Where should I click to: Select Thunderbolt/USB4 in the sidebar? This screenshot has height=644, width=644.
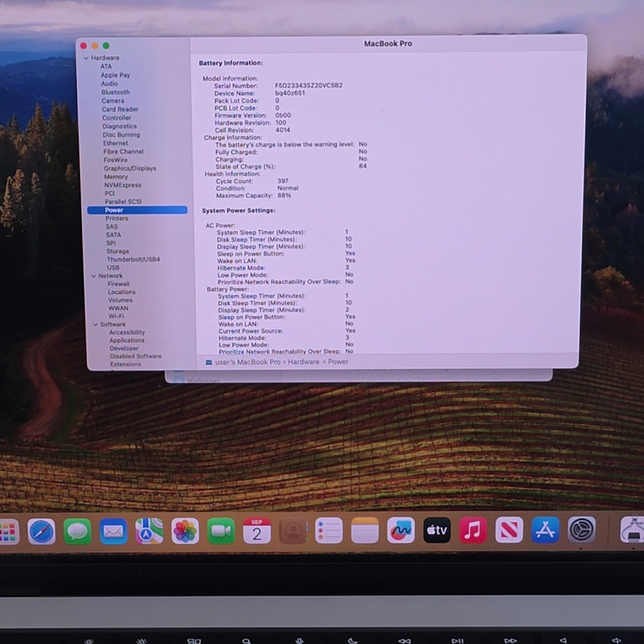click(x=133, y=259)
